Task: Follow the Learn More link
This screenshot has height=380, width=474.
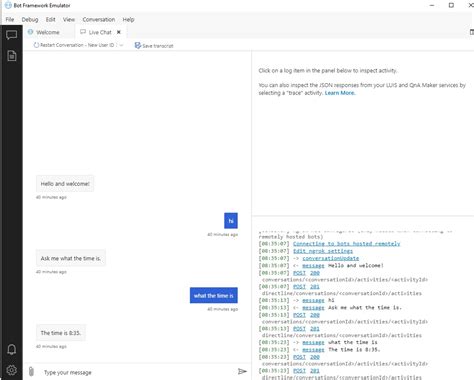Action: pyautogui.click(x=340, y=93)
